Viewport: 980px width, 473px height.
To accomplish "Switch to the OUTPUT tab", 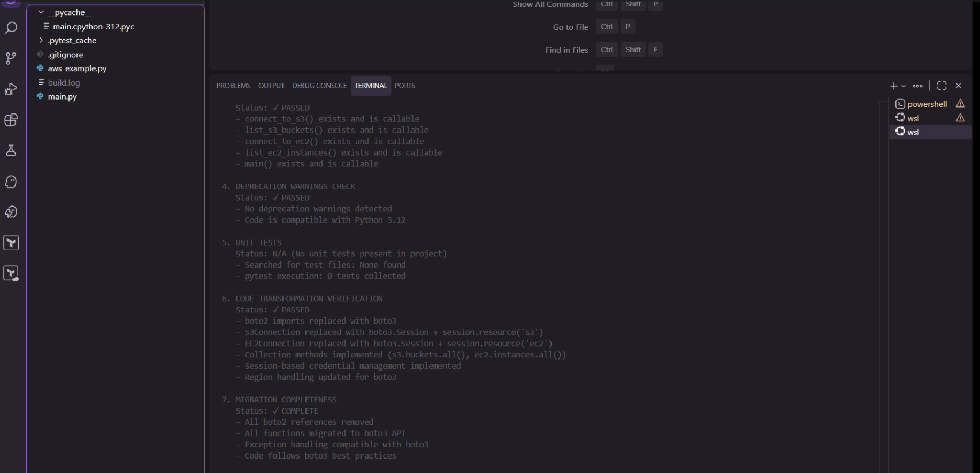I will pyautogui.click(x=271, y=86).
